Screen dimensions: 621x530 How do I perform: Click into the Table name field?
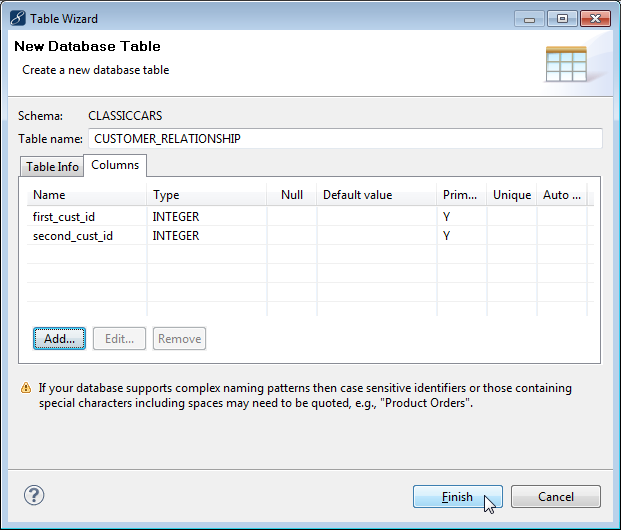pos(345,139)
